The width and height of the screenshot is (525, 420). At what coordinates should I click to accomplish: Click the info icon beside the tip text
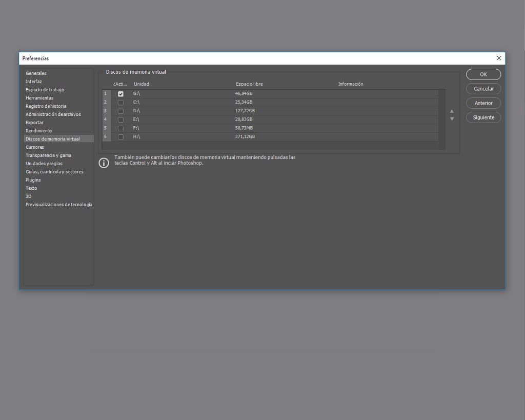click(x=104, y=163)
